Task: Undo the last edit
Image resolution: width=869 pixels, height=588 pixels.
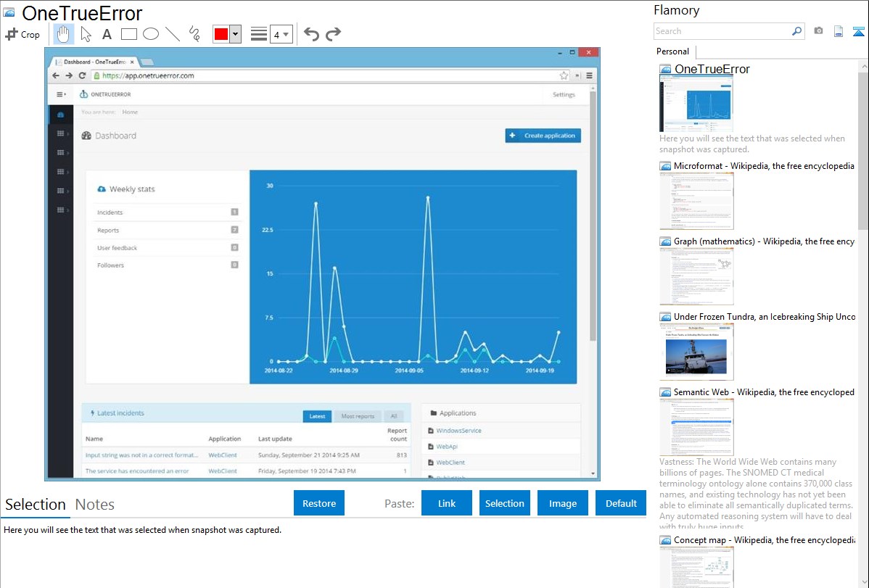Action: pos(311,34)
